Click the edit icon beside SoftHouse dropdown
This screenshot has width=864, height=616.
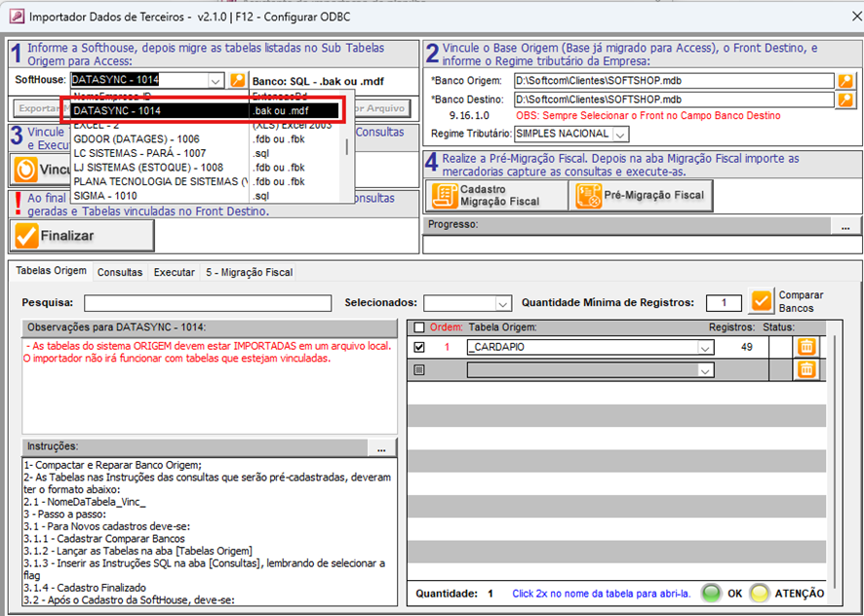(238, 80)
